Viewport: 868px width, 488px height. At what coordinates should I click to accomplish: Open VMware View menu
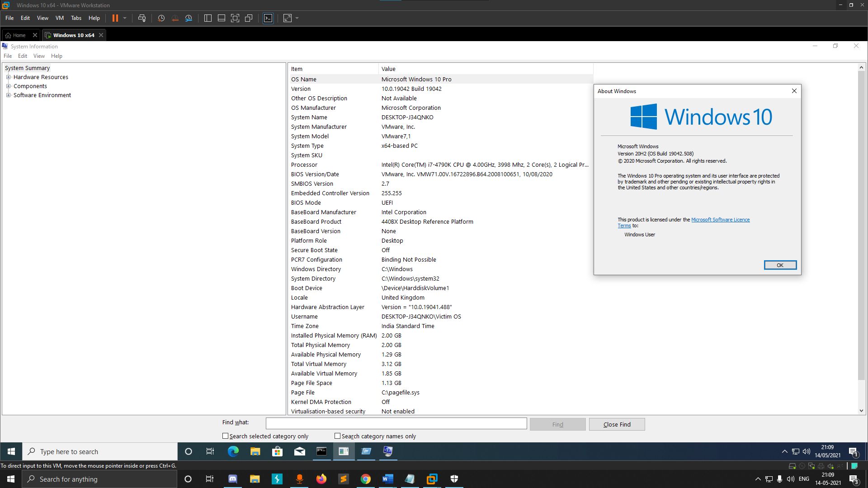42,18
